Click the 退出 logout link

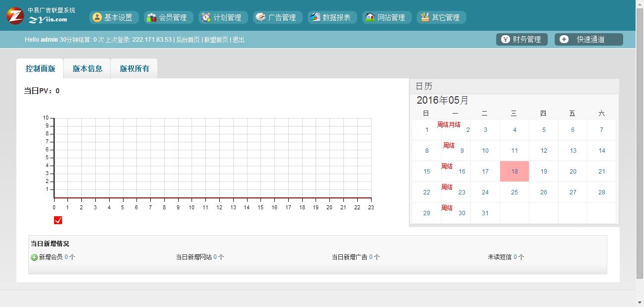tap(239, 40)
